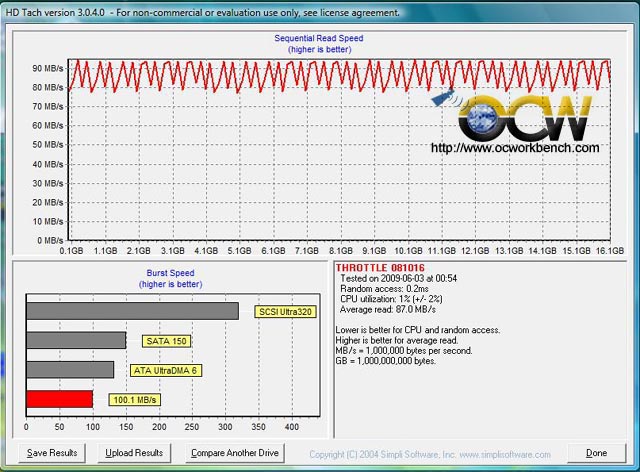Viewport: 640px width, 472px height.
Task: Open Upload Results
Action: (x=134, y=453)
